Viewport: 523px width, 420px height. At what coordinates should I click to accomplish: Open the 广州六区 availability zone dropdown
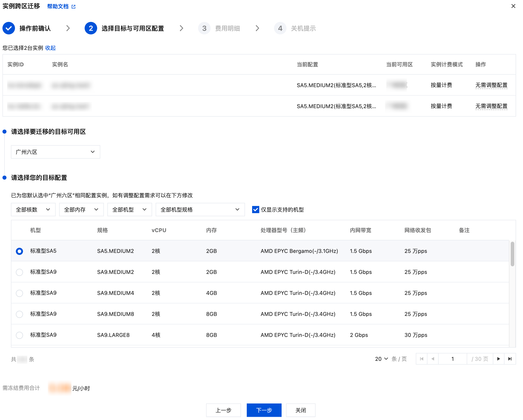(x=55, y=152)
